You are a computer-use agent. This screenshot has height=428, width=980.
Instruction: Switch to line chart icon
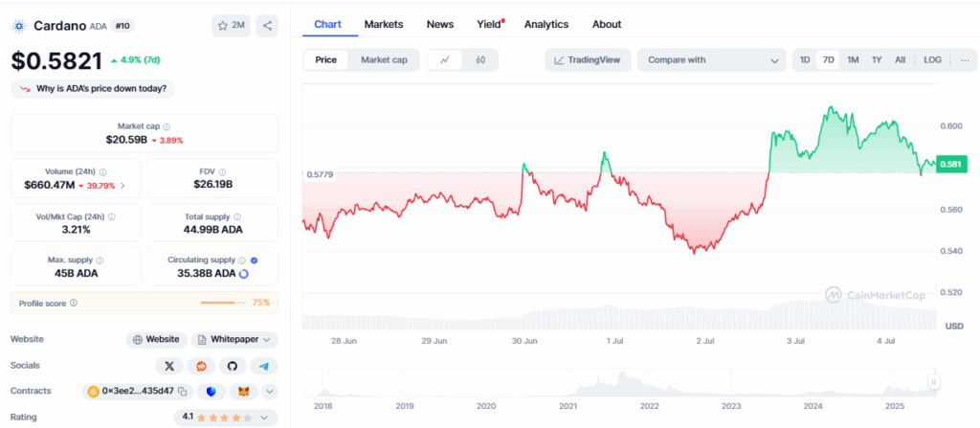[445, 60]
